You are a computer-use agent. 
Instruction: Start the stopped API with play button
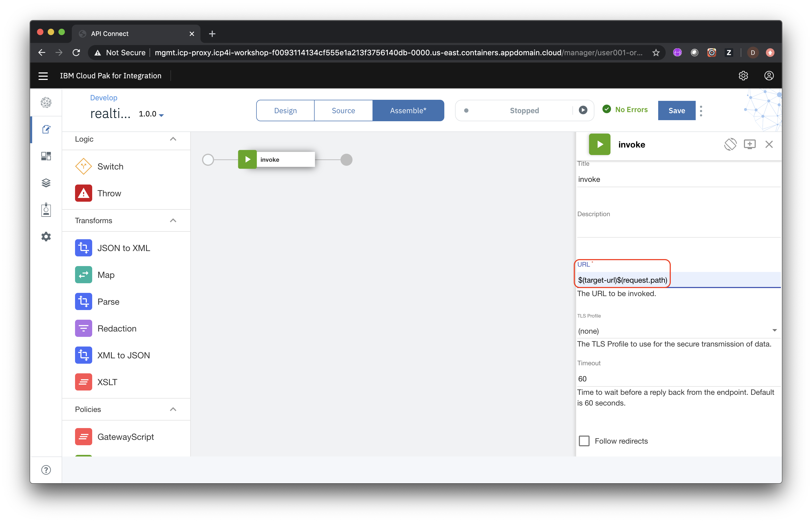[x=583, y=110]
